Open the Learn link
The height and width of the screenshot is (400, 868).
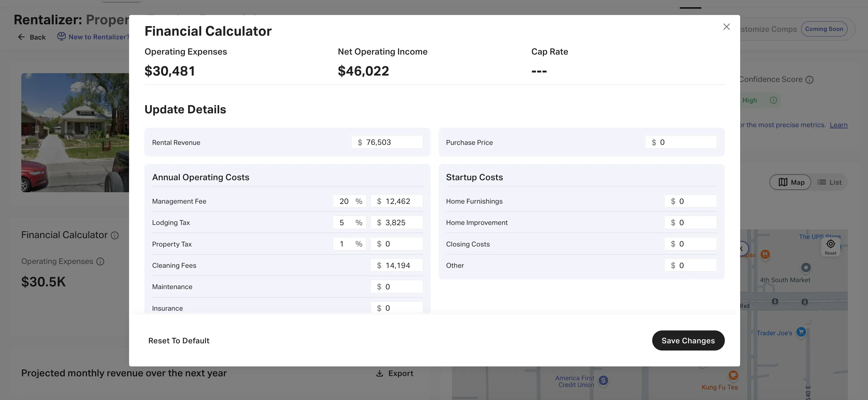[x=838, y=125]
